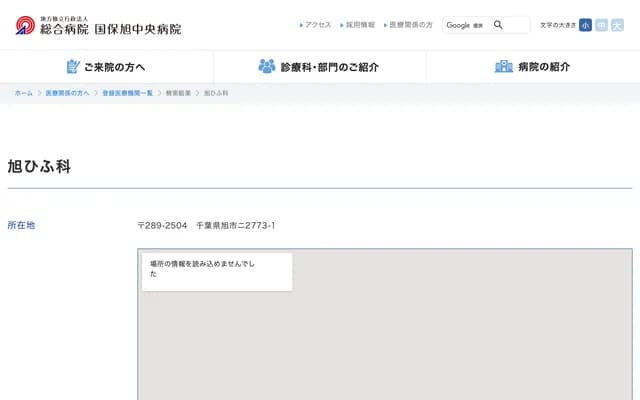Click the map error message 場所の情報を読み込めませんでした
The width and height of the screenshot is (640, 400).
pos(202,269)
